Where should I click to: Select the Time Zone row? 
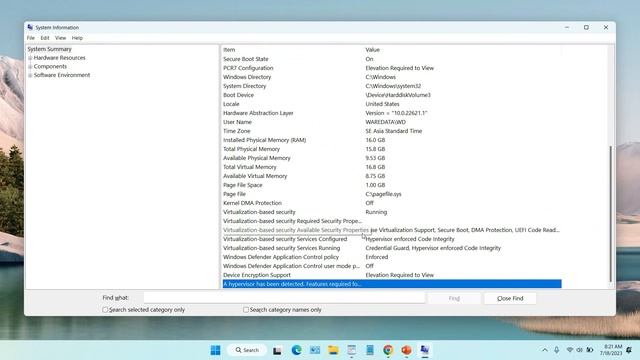pyautogui.click(x=392, y=131)
